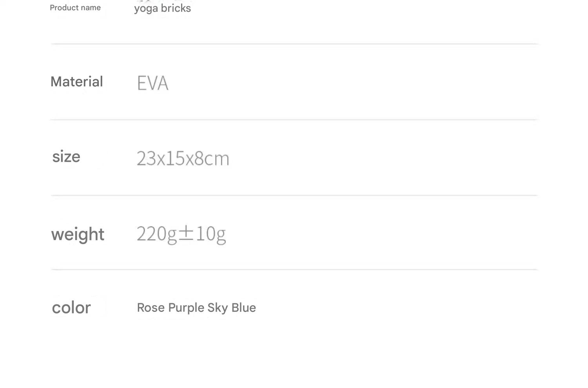The width and height of the screenshot is (588, 388).
Task: Select the word "Sky" in colors
Action: [x=218, y=308]
